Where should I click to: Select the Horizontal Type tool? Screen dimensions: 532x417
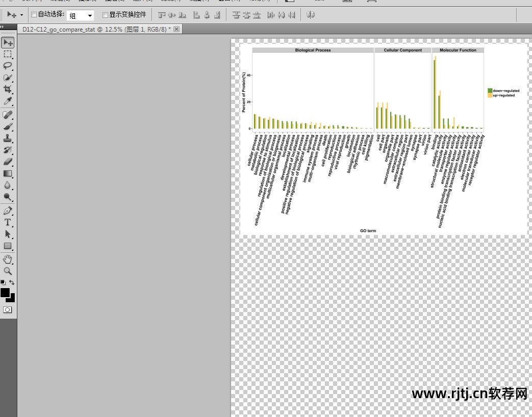(8, 222)
